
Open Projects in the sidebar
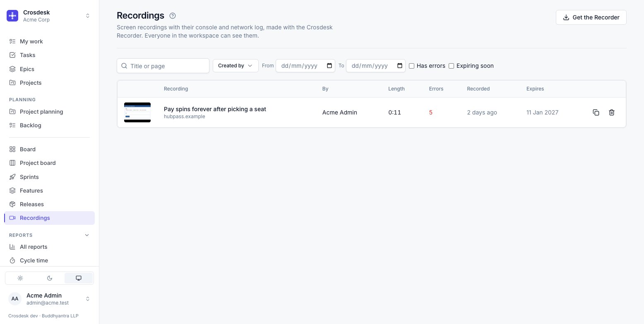pos(50,83)
